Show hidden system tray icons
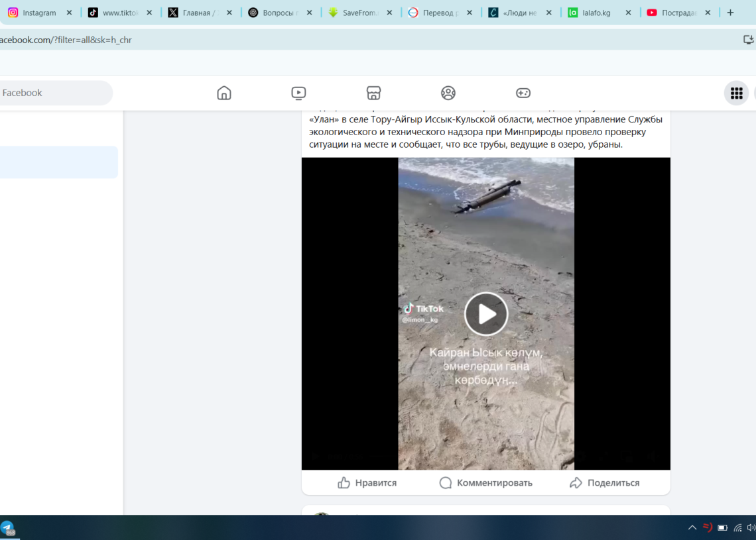The width and height of the screenshot is (756, 540). point(692,528)
